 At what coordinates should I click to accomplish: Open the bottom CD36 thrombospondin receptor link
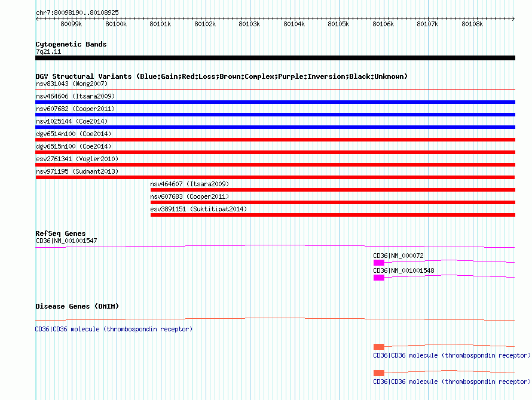452,381
